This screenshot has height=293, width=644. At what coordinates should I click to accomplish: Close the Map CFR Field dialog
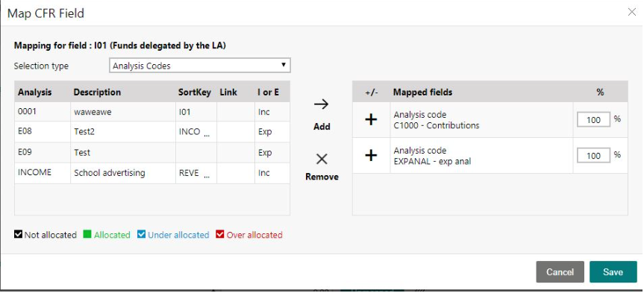632,12
